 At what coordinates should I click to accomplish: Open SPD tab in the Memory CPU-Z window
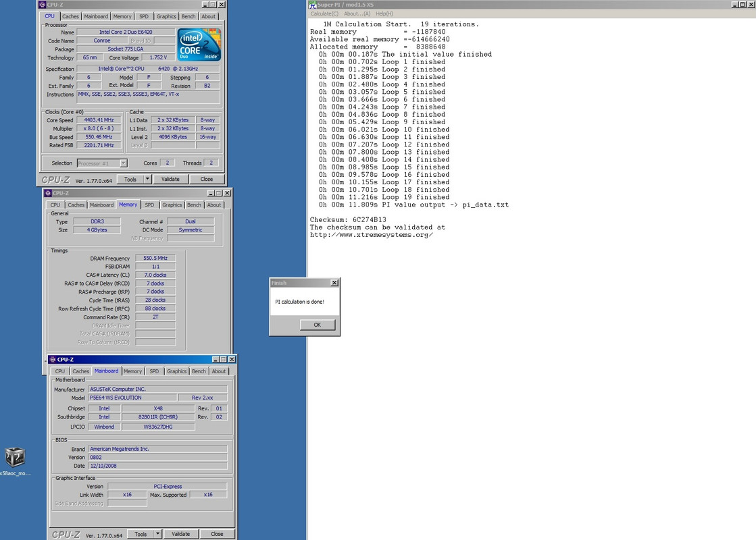149,205
